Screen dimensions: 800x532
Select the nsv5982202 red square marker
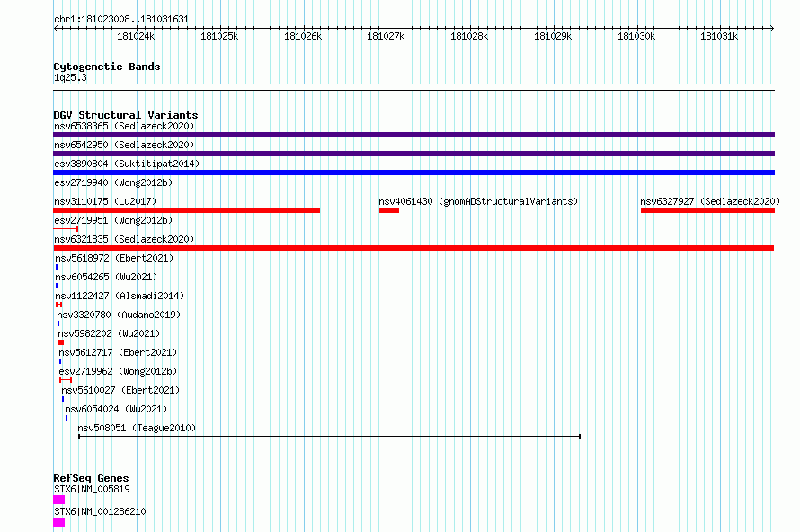click(61, 342)
